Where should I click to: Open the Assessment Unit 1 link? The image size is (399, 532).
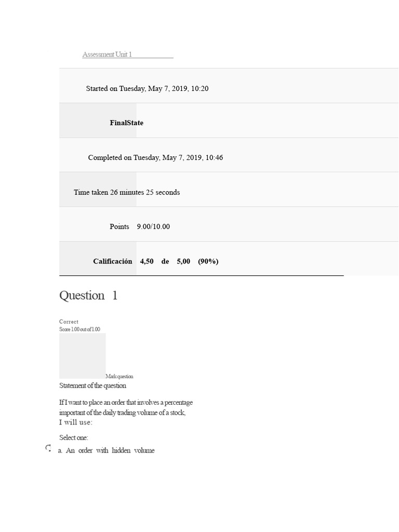tap(107, 54)
